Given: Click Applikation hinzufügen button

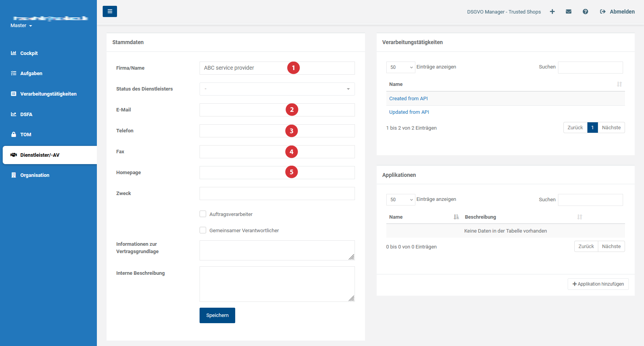Looking at the screenshot, I should click(598, 284).
